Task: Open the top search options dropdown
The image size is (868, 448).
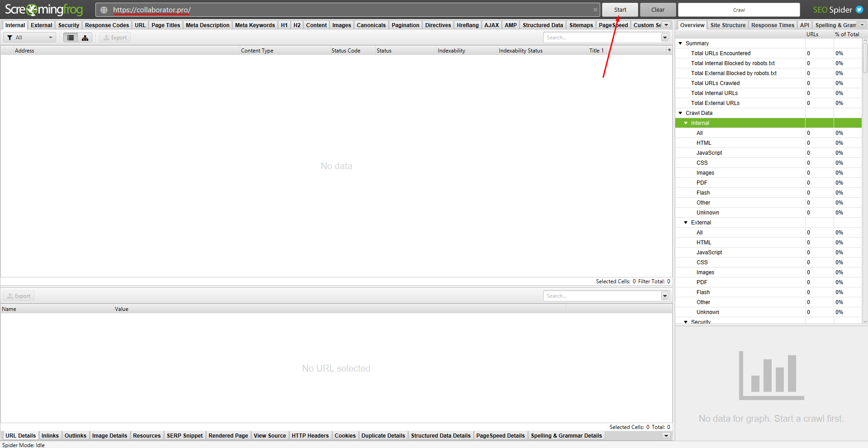Action: coord(665,38)
